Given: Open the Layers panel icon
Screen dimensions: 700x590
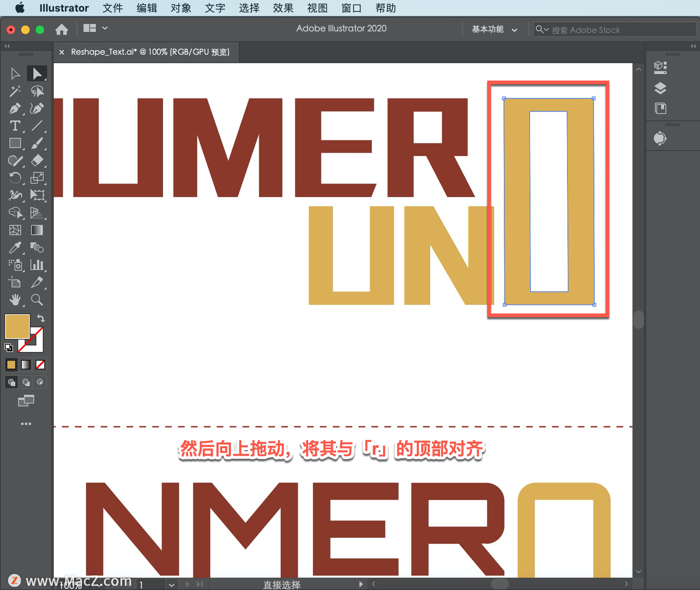Looking at the screenshot, I should pos(660,88).
